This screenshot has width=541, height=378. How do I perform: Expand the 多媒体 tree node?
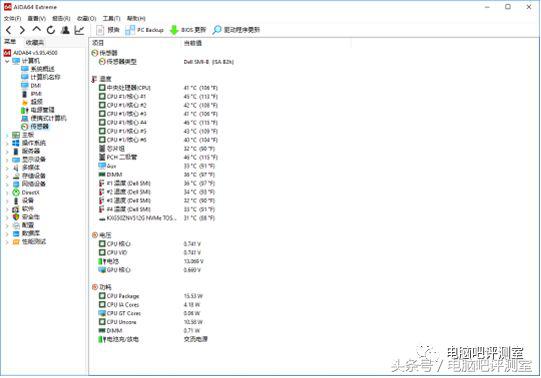pos(7,168)
